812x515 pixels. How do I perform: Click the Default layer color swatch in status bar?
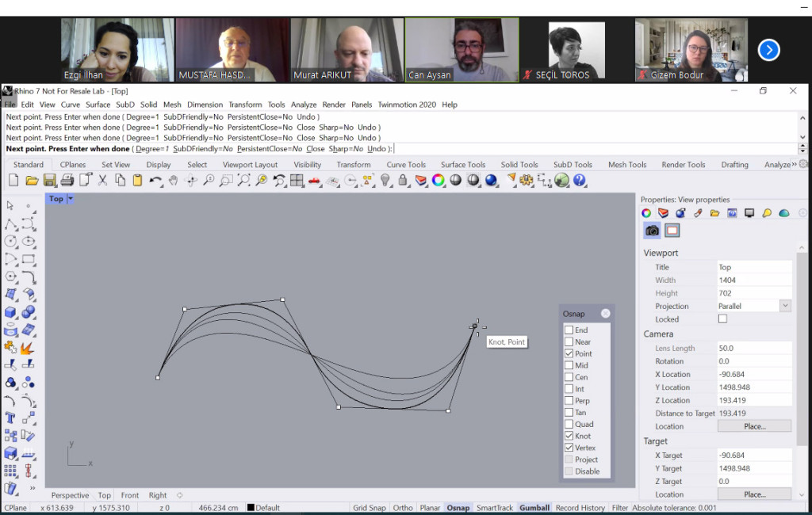(x=251, y=508)
